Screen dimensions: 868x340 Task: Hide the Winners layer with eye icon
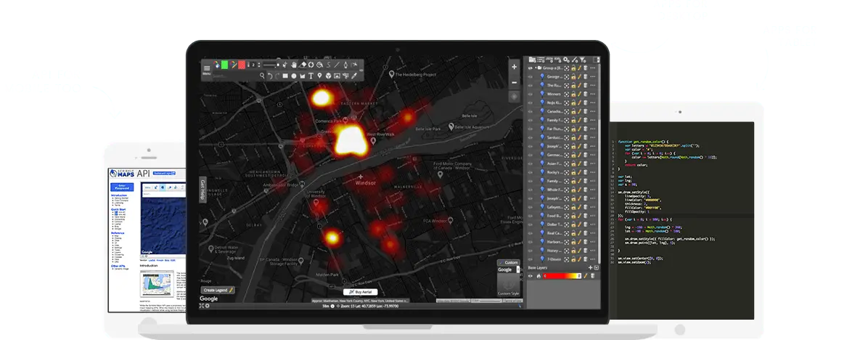tap(531, 94)
